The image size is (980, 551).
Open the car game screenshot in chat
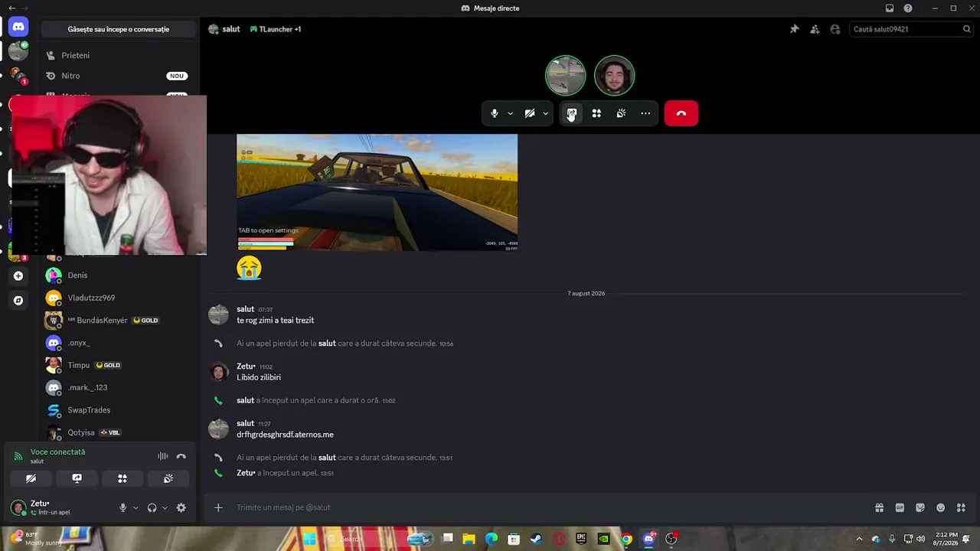[x=377, y=192]
